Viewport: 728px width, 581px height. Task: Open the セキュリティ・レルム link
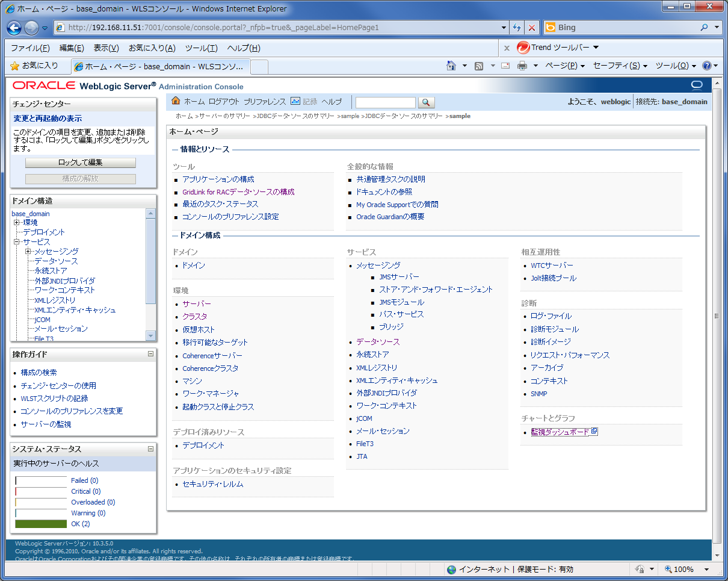coord(213,484)
